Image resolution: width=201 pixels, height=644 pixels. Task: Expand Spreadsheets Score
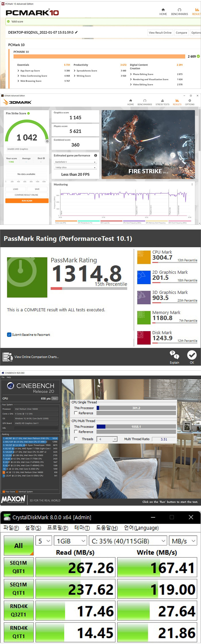click(x=75, y=71)
